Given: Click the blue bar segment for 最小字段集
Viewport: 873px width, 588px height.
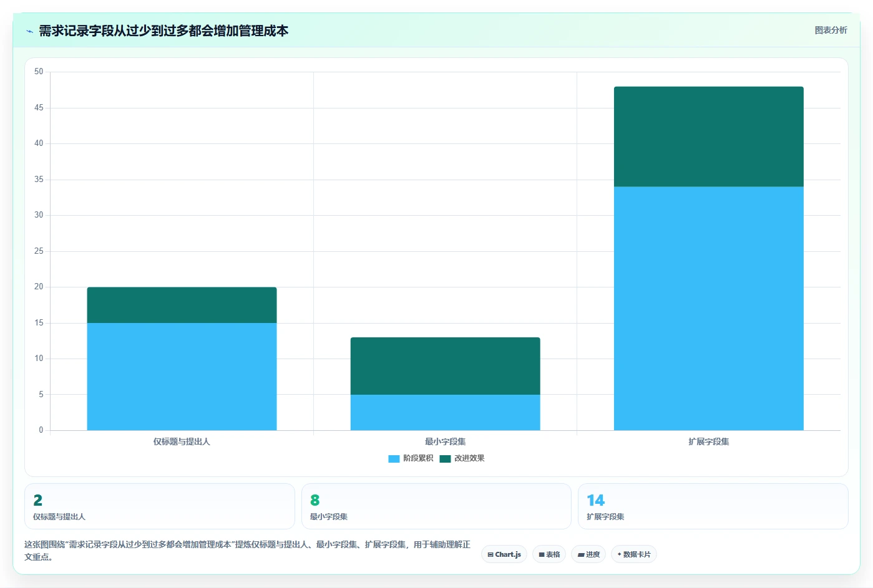Looking at the screenshot, I should click(445, 412).
